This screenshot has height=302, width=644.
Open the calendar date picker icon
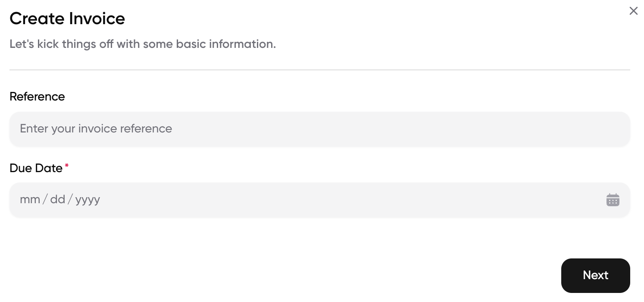coord(613,200)
